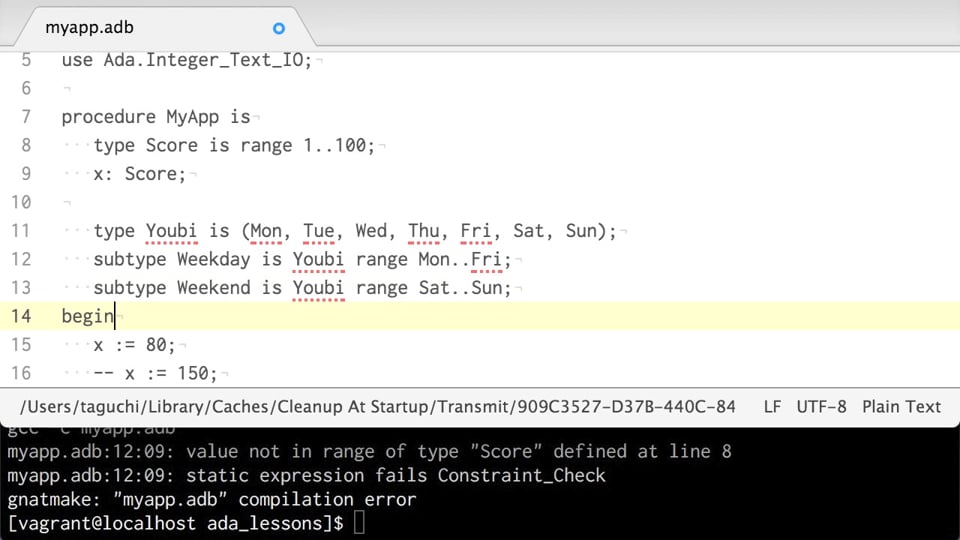Click line number 12 in the gutter

(21, 259)
